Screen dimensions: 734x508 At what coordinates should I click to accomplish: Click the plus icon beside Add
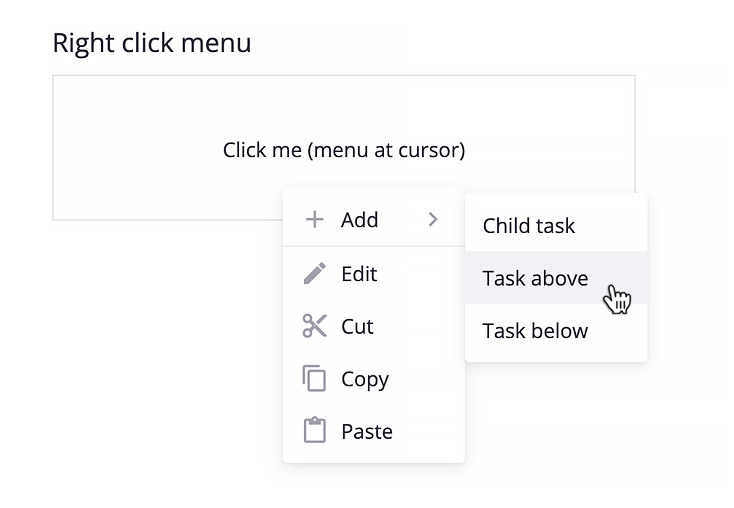pos(315,220)
